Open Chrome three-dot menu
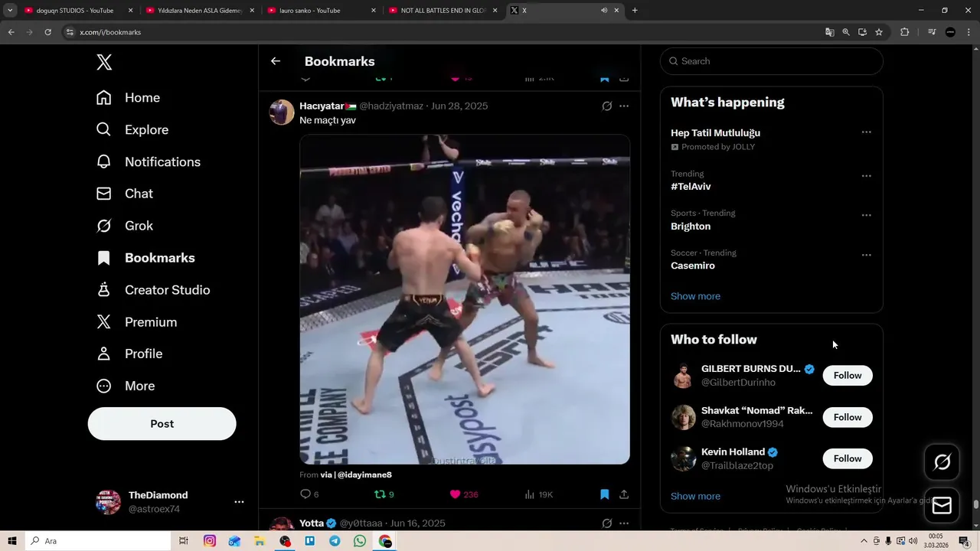Screen dimensions: 980x551 (969, 32)
